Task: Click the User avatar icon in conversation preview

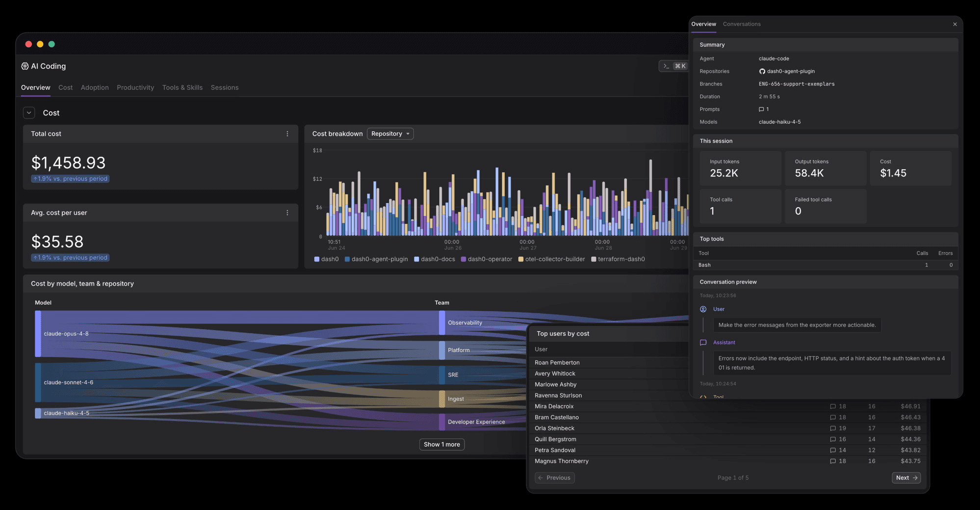Action: click(703, 309)
